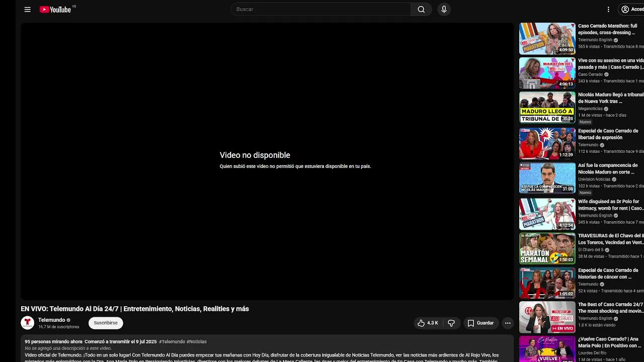Click the 'Video no disponible' message
This screenshot has width=644, height=362.
coord(255,155)
